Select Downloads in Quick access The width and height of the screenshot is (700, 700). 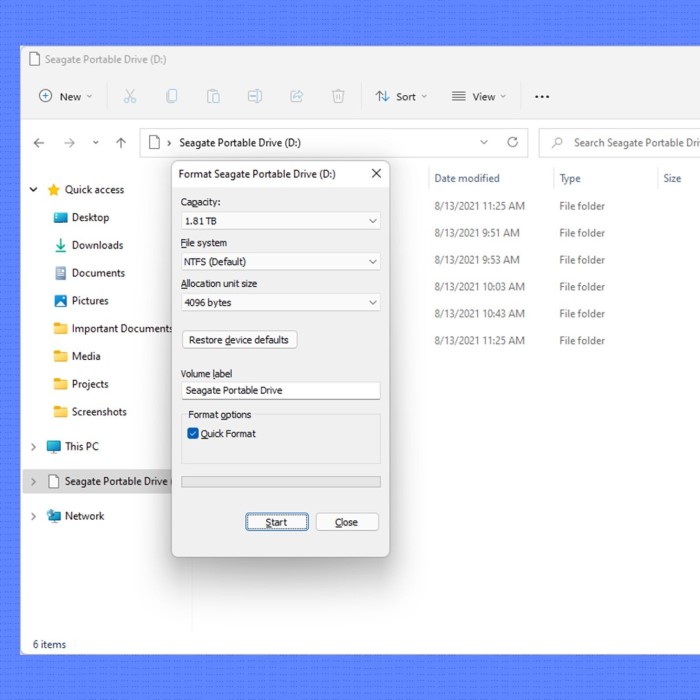click(x=98, y=246)
